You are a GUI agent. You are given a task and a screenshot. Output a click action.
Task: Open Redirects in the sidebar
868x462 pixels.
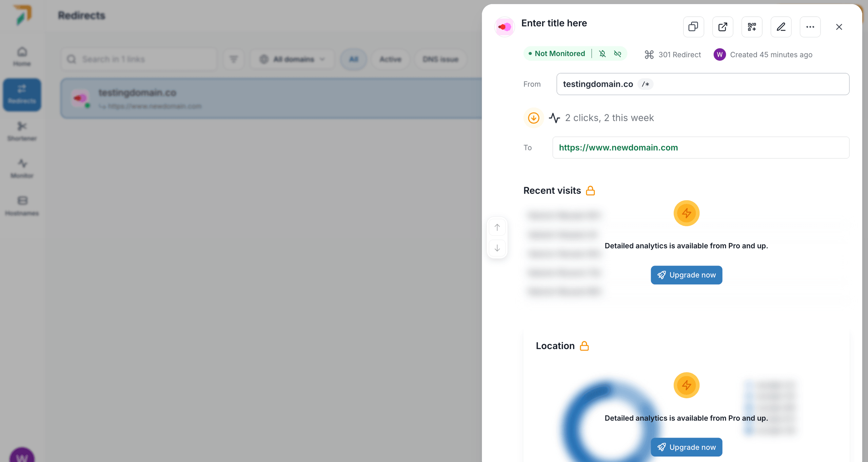pos(22,95)
